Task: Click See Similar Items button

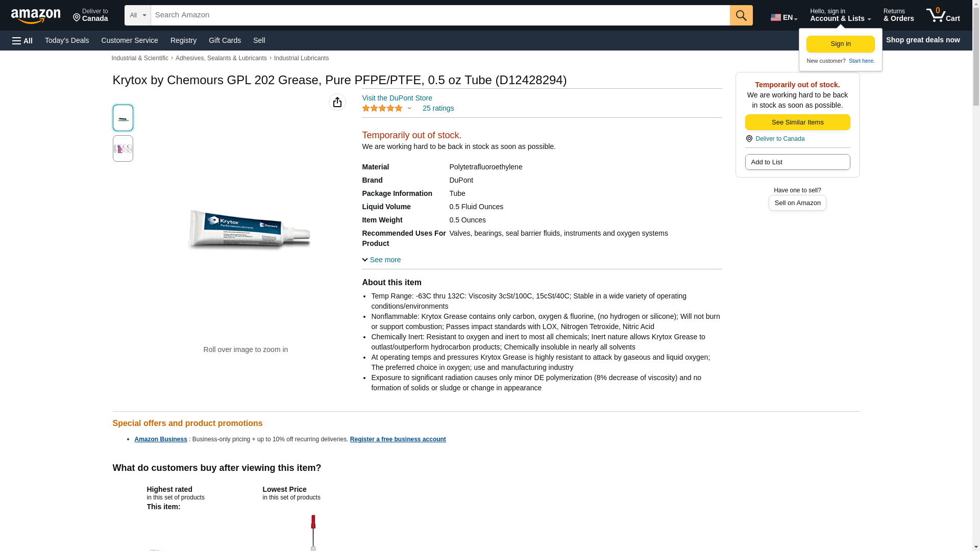Action: coord(797,122)
